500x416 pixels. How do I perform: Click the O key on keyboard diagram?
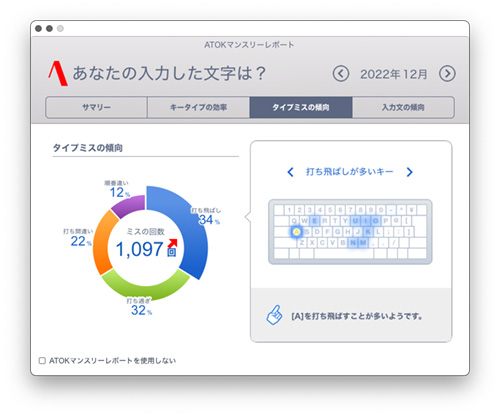tap(376, 221)
